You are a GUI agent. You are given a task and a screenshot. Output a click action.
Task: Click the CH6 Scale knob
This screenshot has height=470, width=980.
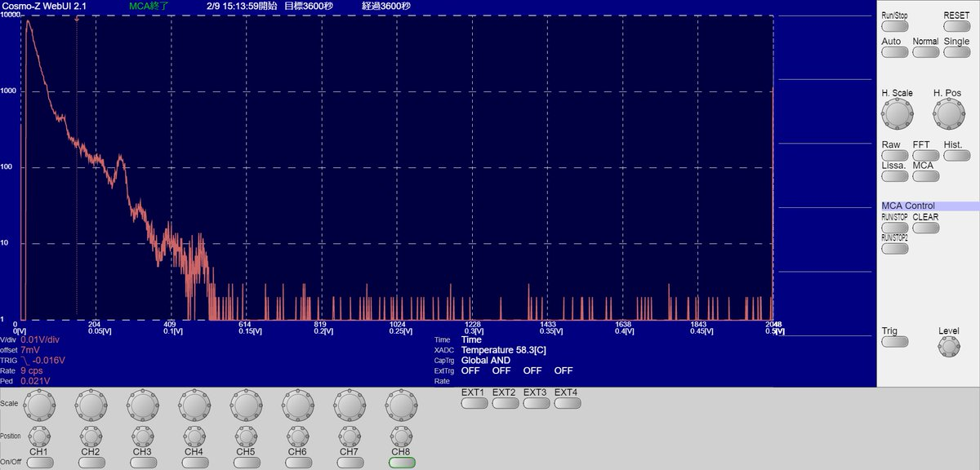click(297, 405)
